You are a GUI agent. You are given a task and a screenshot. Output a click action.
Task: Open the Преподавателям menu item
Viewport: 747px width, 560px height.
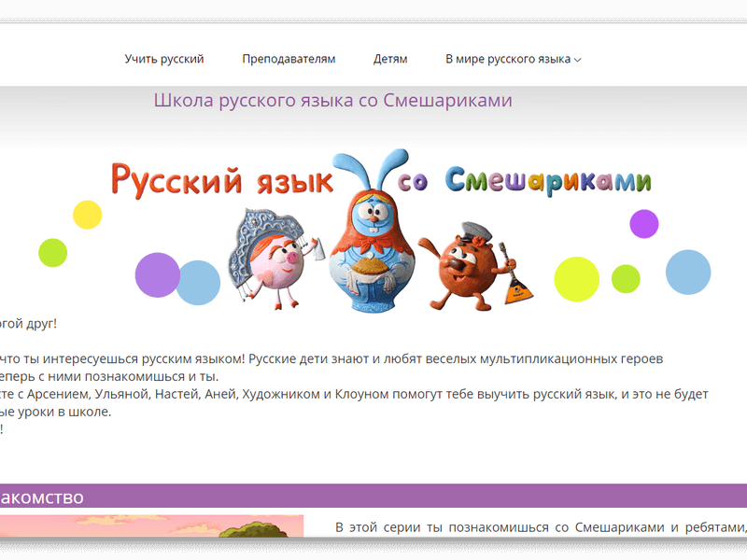289,59
